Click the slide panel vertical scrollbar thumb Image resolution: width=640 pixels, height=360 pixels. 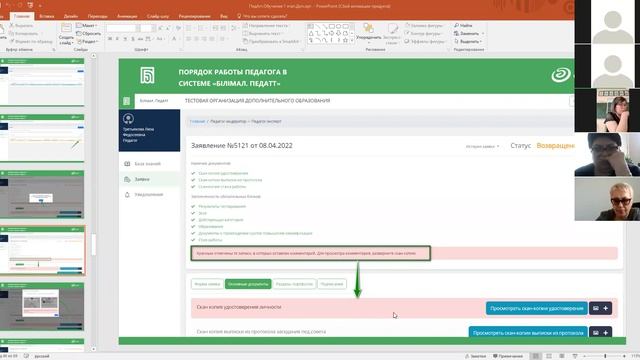[x=93, y=244]
